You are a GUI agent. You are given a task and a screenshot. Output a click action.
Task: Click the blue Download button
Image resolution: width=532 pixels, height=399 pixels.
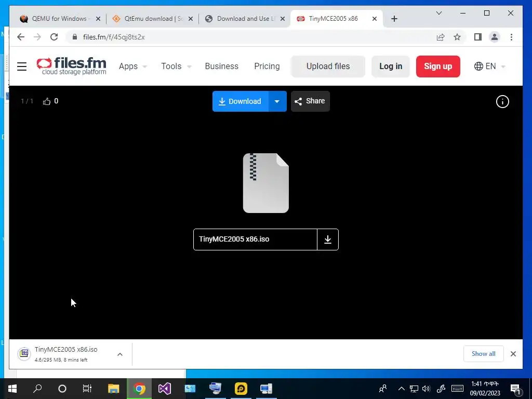[x=241, y=101]
